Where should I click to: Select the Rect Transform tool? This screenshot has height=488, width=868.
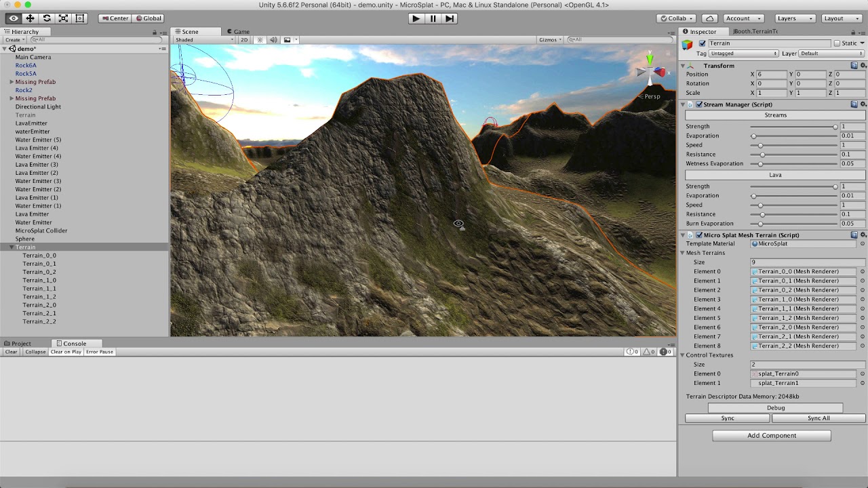pos(80,18)
